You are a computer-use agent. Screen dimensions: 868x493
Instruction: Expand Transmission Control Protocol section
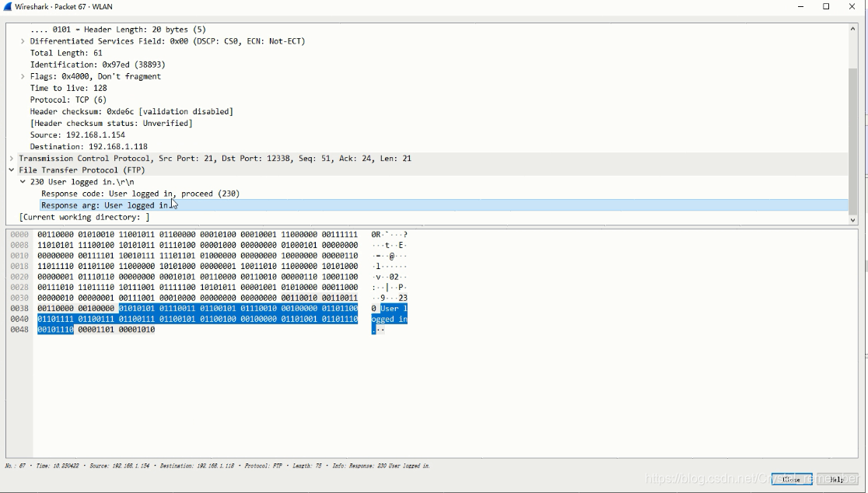(x=12, y=159)
